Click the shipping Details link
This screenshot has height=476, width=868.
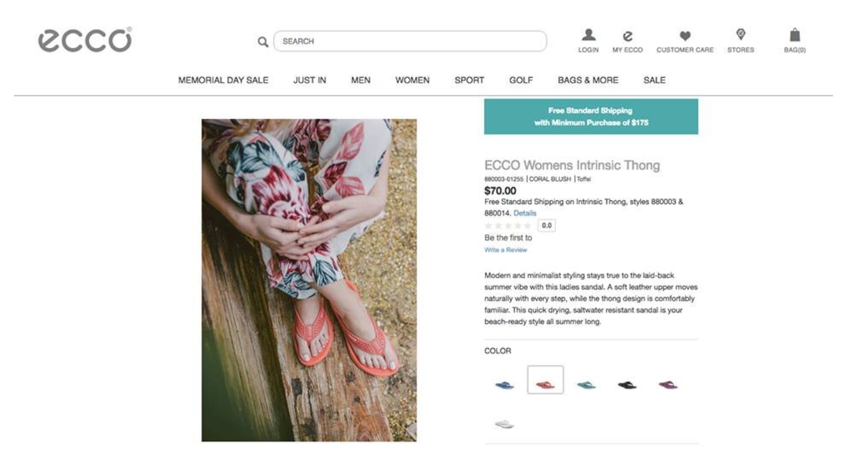524,213
